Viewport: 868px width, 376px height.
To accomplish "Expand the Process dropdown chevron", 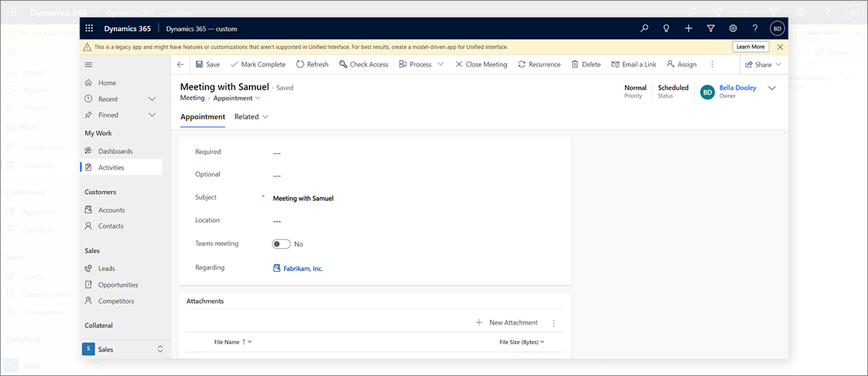I will coord(440,64).
